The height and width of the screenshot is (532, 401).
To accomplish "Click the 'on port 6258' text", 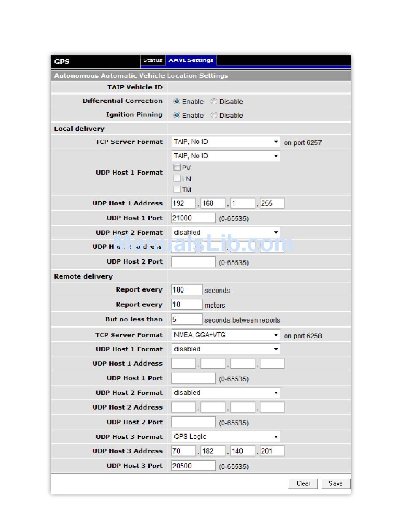I will coord(303,336).
